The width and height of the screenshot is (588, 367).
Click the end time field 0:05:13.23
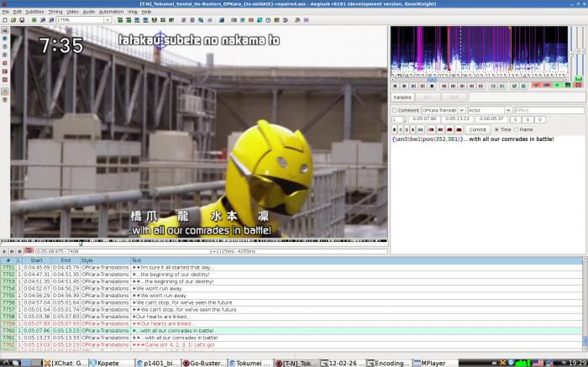458,119
